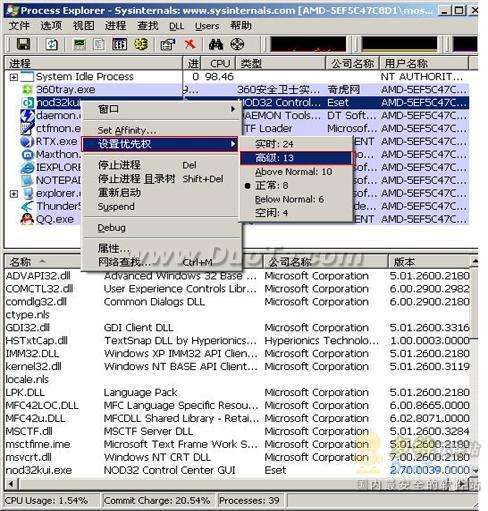
Task: Open the 视图 menu
Action: (x=83, y=26)
